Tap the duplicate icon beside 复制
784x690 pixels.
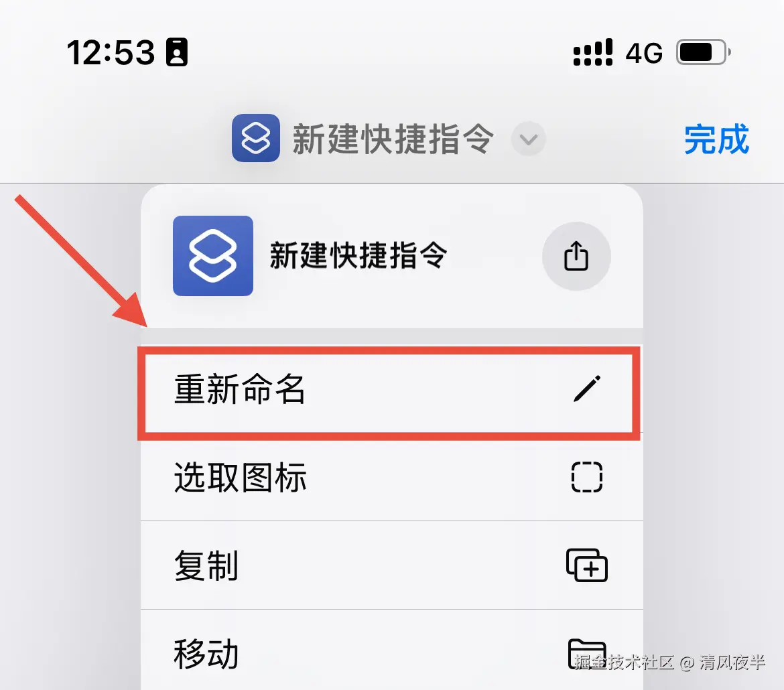point(587,565)
